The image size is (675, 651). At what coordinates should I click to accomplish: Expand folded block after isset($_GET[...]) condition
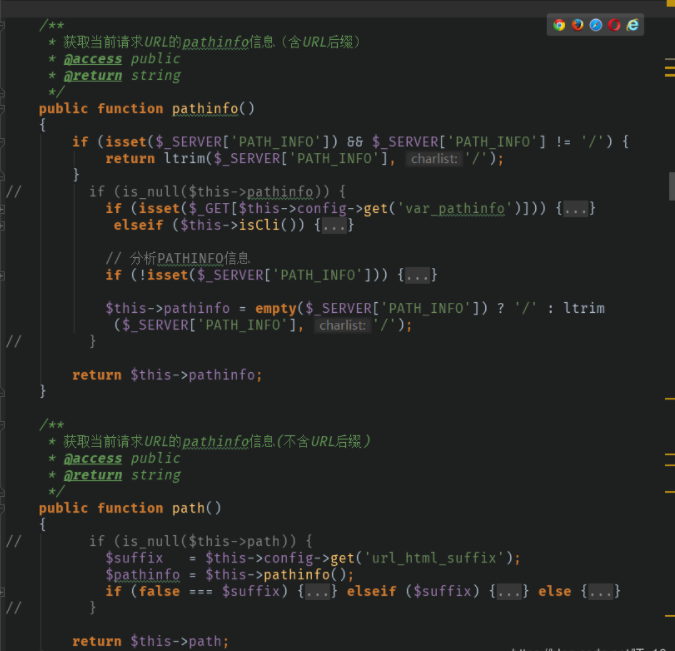pos(576,209)
